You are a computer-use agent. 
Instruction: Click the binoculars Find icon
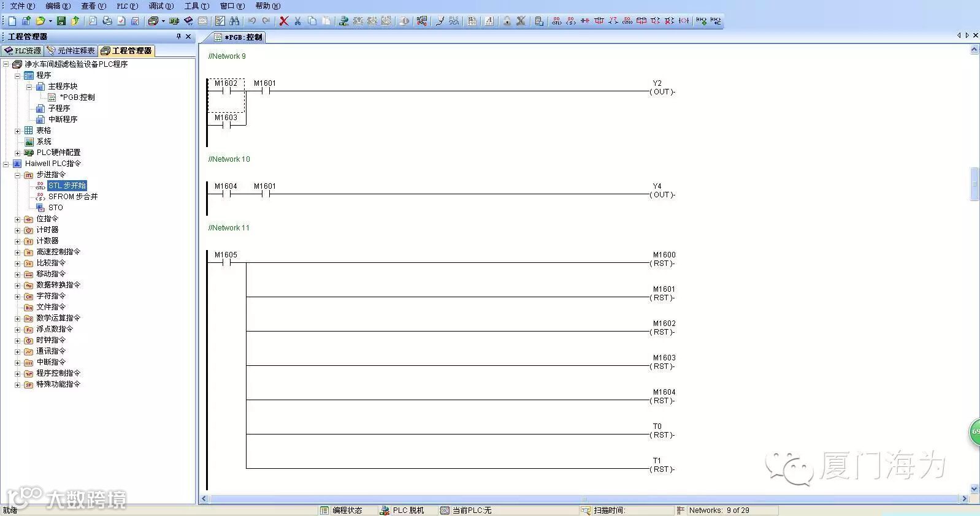click(234, 21)
